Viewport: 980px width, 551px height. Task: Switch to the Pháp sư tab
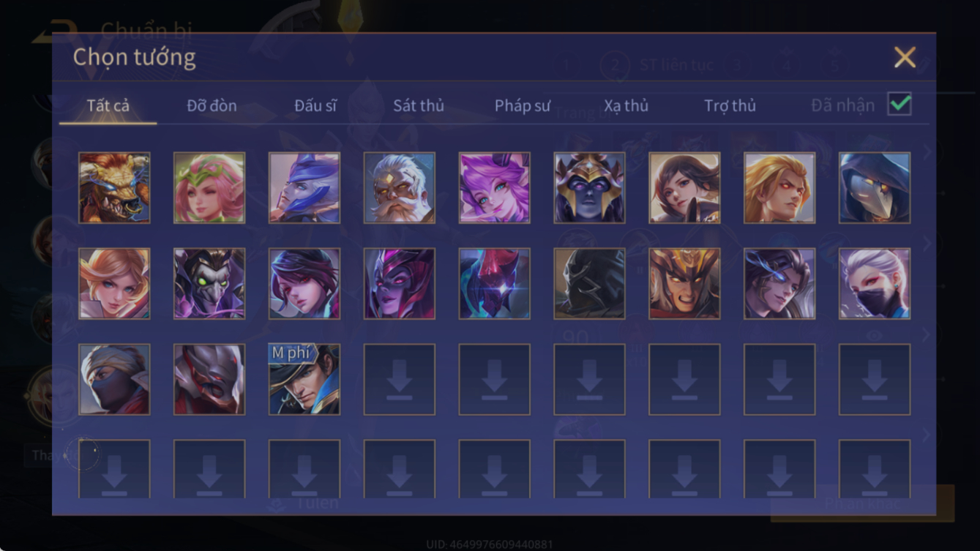tap(523, 105)
